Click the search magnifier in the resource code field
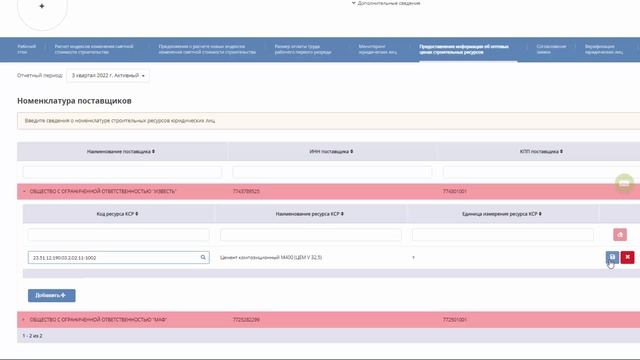The width and height of the screenshot is (640, 360). pos(203,258)
